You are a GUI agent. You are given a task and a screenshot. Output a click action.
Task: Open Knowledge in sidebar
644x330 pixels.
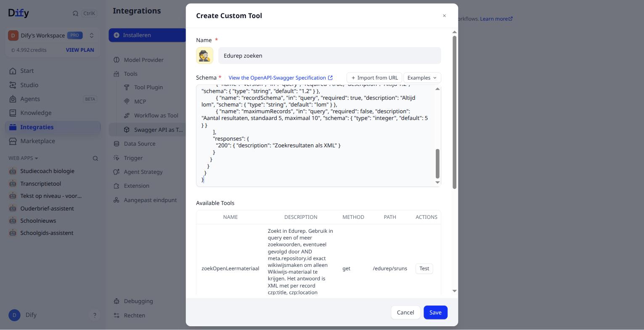pos(53,113)
